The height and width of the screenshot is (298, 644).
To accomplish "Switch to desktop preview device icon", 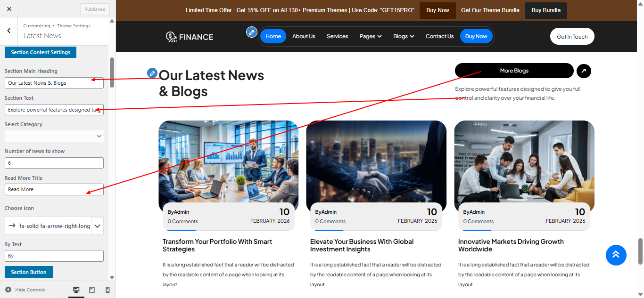I will coord(76,290).
